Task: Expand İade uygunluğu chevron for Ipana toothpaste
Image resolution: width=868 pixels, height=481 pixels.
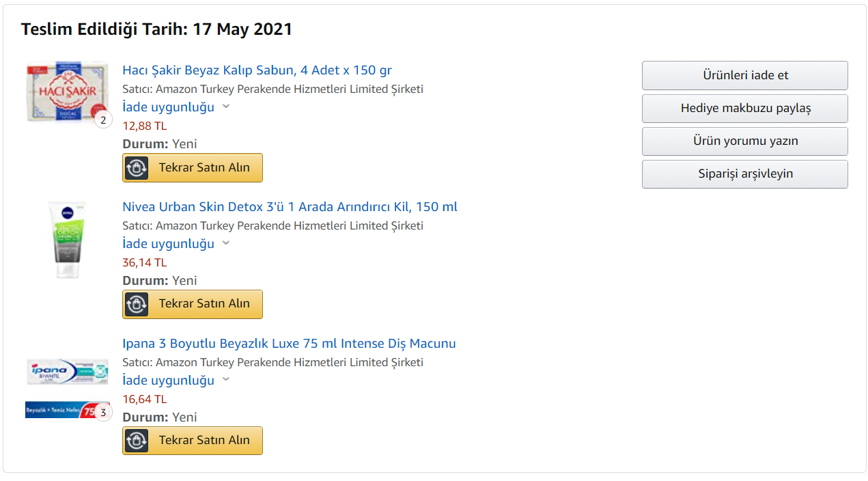Action: coord(226,380)
